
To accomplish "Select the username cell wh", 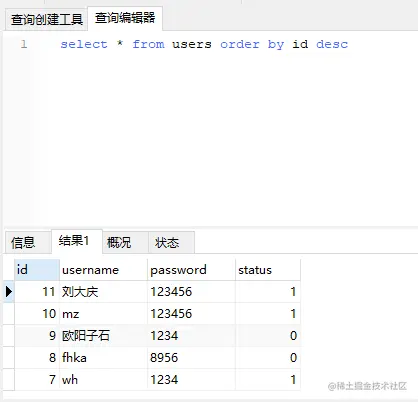I will click(x=103, y=379).
